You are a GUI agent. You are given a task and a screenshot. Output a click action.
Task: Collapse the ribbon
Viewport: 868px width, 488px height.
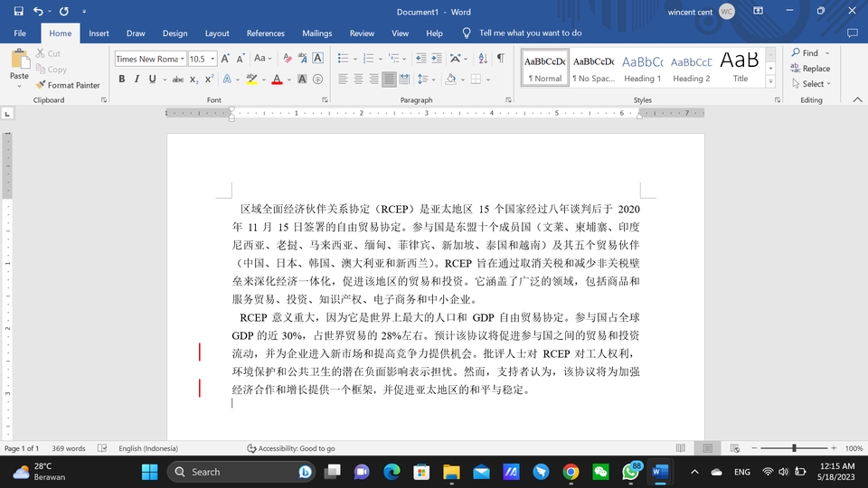[x=857, y=100]
